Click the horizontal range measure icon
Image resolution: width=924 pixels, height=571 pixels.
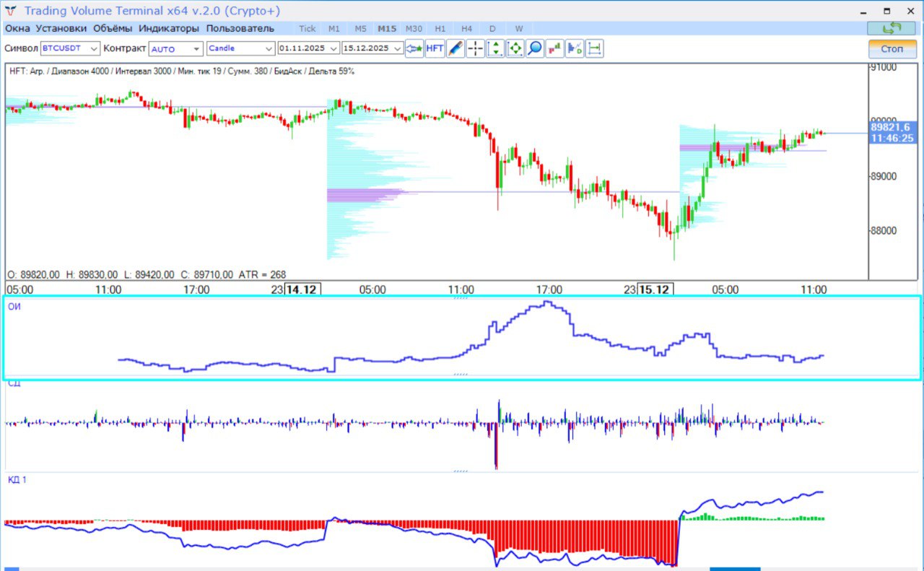coord(595,48)
